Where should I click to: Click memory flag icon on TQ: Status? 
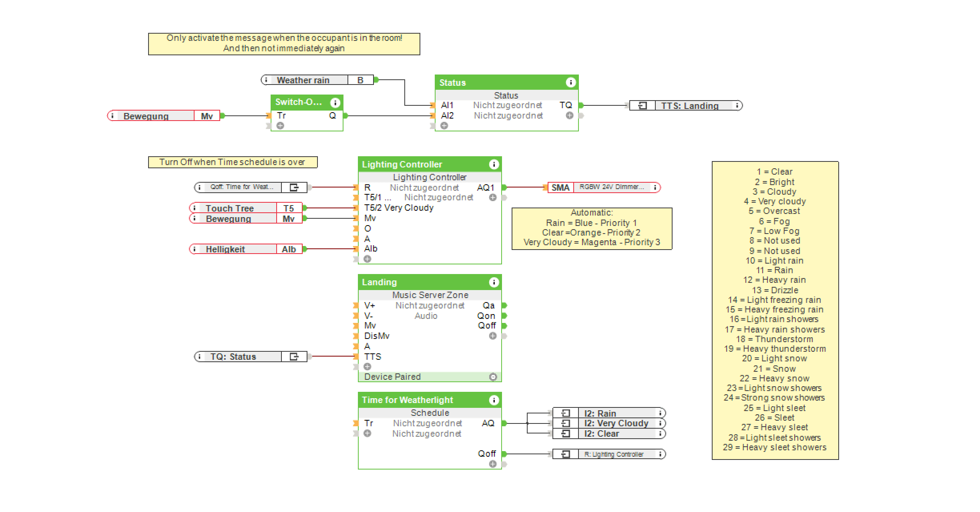coord(294,357)
